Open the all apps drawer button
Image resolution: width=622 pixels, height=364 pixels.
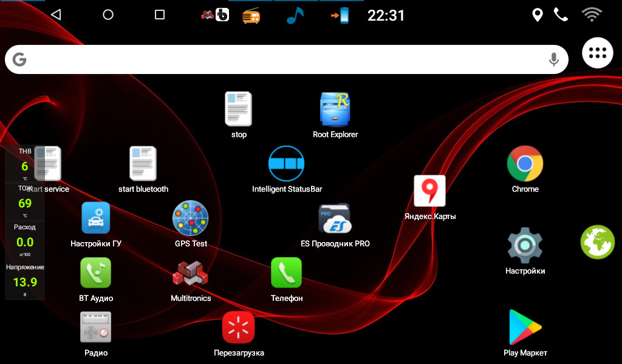pos(598,53)
